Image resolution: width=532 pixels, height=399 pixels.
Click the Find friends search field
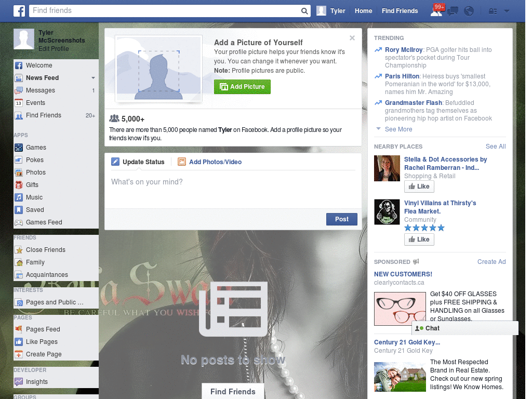tap(166, 11)
